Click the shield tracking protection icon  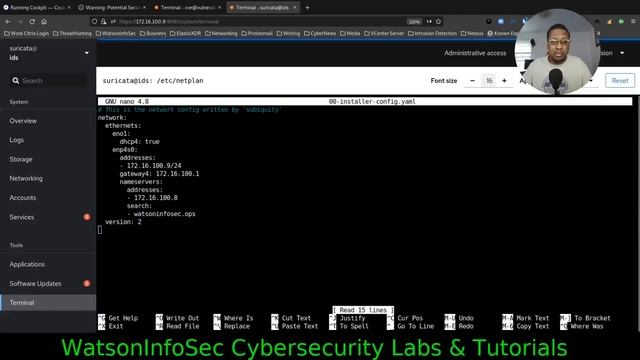95,22
